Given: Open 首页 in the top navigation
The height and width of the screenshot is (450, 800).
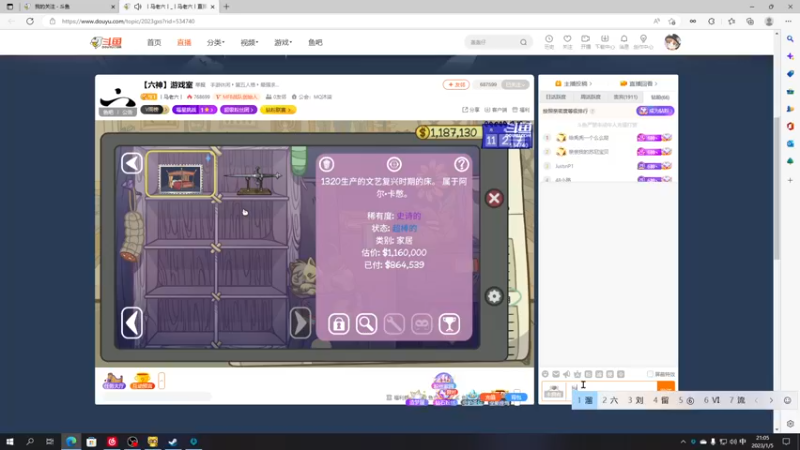Looking at the screenshot, I should (x=154, y=42).
